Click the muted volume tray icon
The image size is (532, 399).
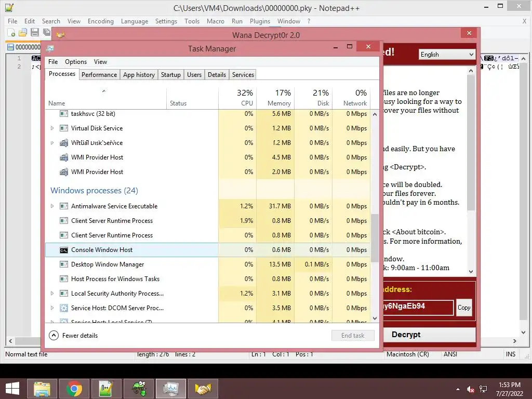[470, 389]
